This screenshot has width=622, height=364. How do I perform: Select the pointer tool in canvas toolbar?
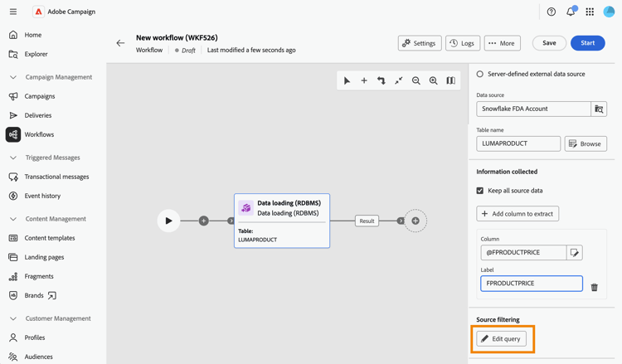[347, 81]
